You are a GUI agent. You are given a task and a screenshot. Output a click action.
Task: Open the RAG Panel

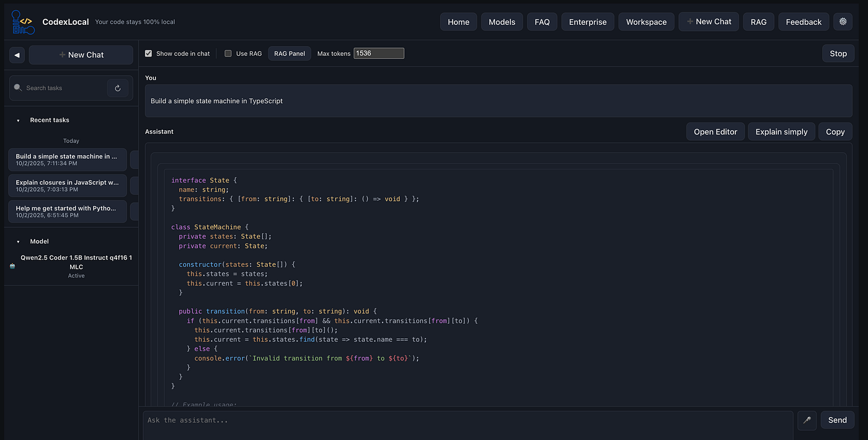[290, 53]
